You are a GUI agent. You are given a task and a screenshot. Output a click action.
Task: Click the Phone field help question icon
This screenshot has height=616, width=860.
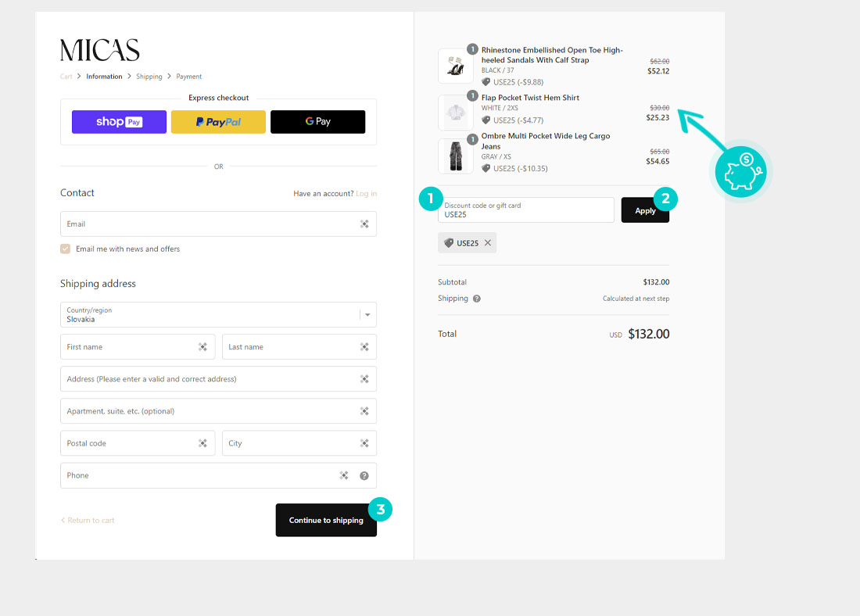coord(364,475)
